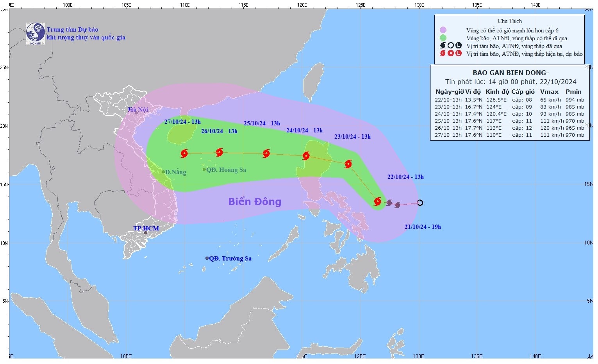598x364 pixels.
Task: Click the 'Chú Thích' legend title
Action: click(509, 21)
